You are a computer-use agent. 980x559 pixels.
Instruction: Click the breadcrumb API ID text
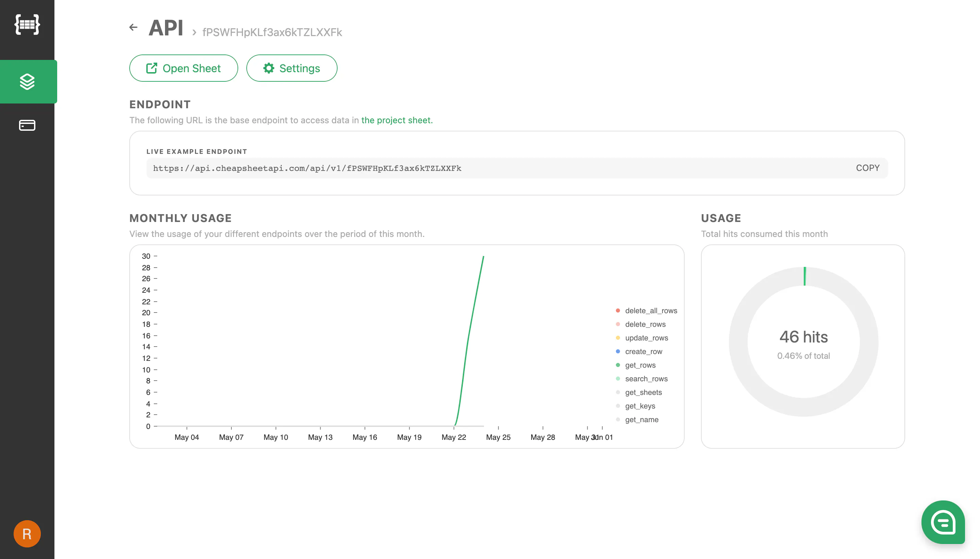(x=272, y=32)
